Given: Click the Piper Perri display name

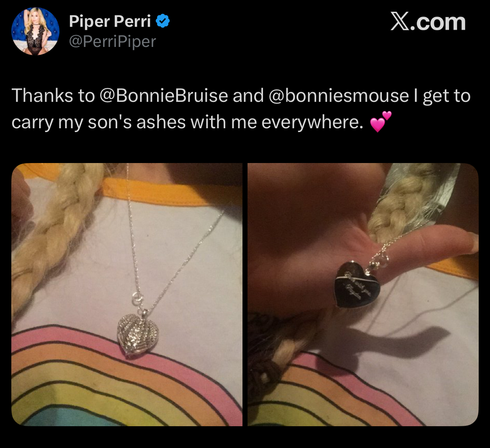Looking at the screenshot, I should tap(110, 21).
